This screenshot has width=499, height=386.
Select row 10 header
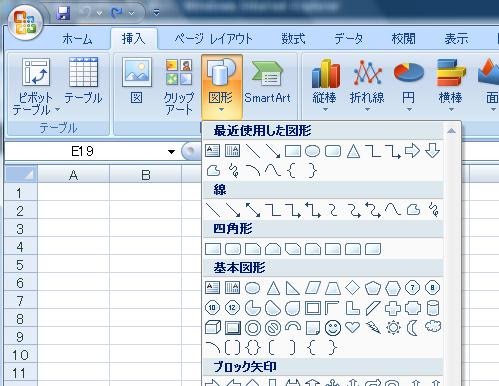pyautogui.click(x=20, y=355)
